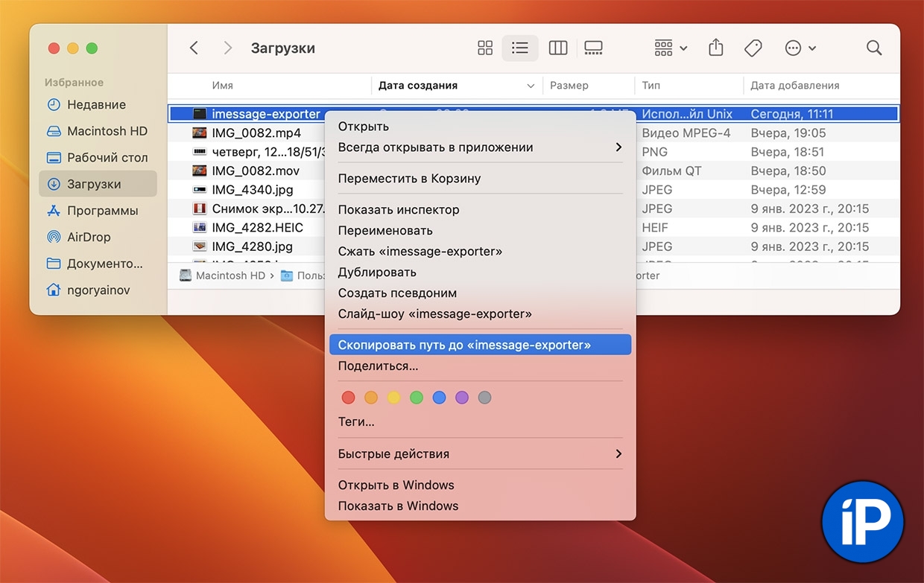Click «Переименовать» in context menu
The height and width of the screenshot is (583, 924).
pos(385,231)
